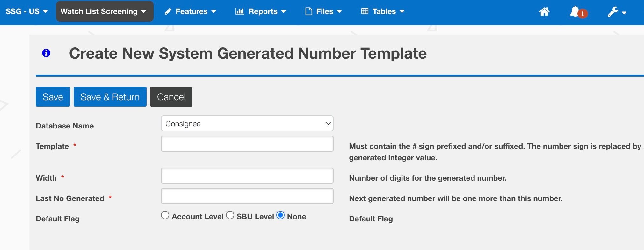Select the SBU Level radio option
Image resolution: width=644 pixels, height=250 pixels.
(230, 215)
